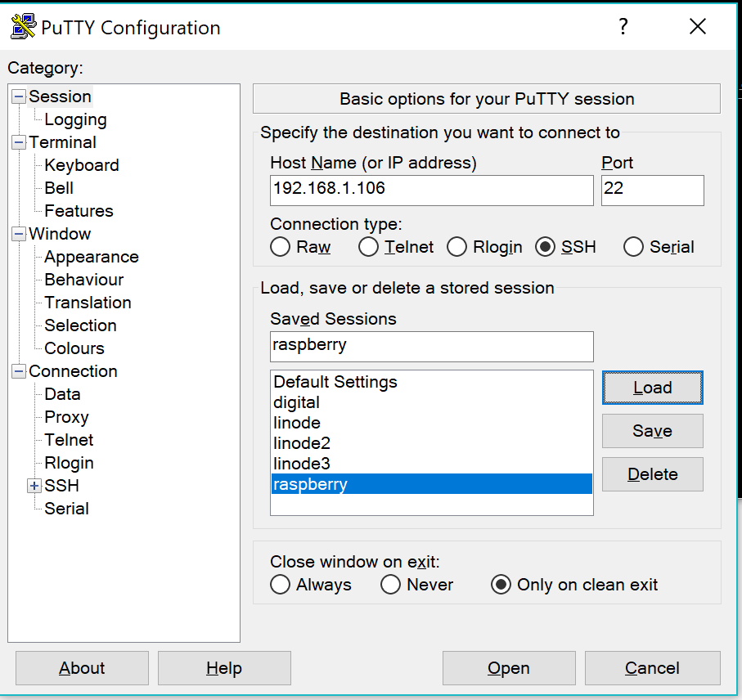742x700 pixels.
Task: Open the Serial category in tree
Action: click(66, 509)
